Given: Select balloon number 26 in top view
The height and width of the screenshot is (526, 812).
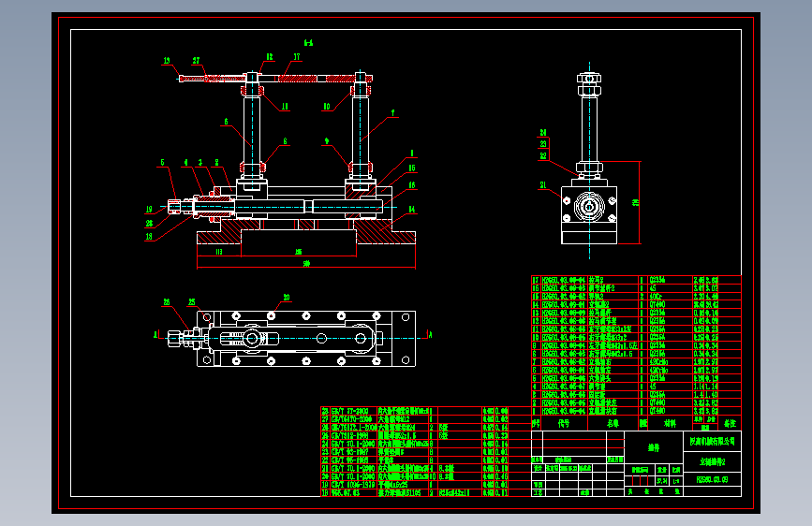Looking at the screenshot, I should 167,301.
